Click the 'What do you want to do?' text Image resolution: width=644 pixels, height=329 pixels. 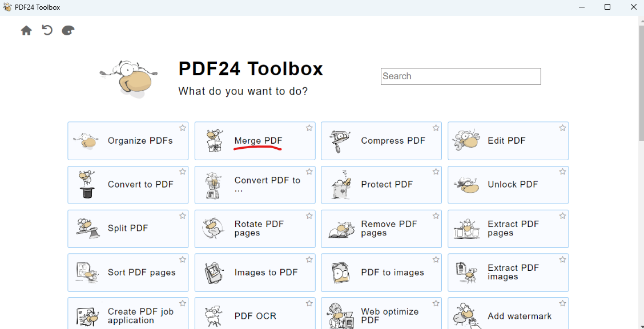point(243,91)
